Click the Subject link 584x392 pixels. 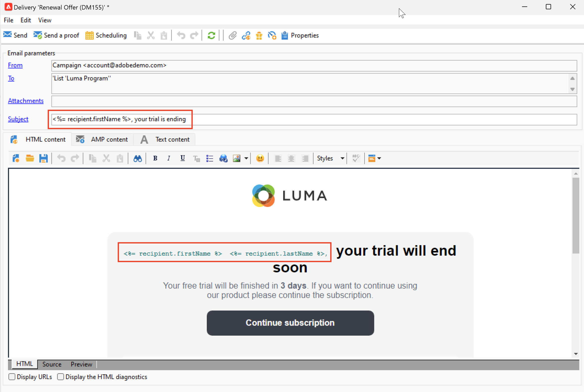(18, 119)
